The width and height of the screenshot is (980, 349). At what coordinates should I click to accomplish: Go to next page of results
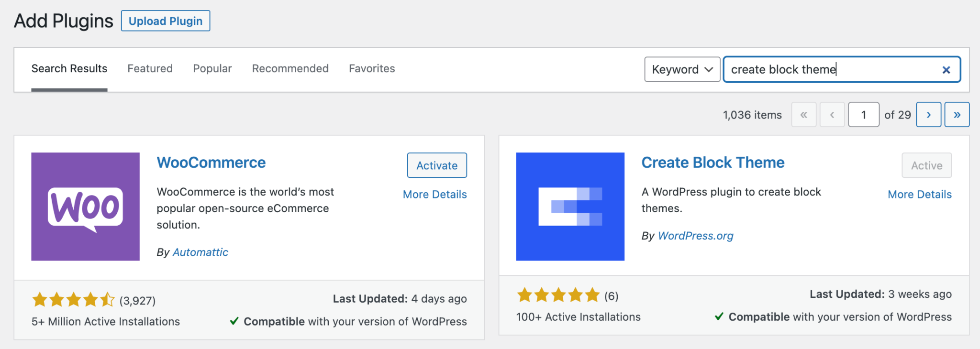pyautogui.click(x=928, y=115)
